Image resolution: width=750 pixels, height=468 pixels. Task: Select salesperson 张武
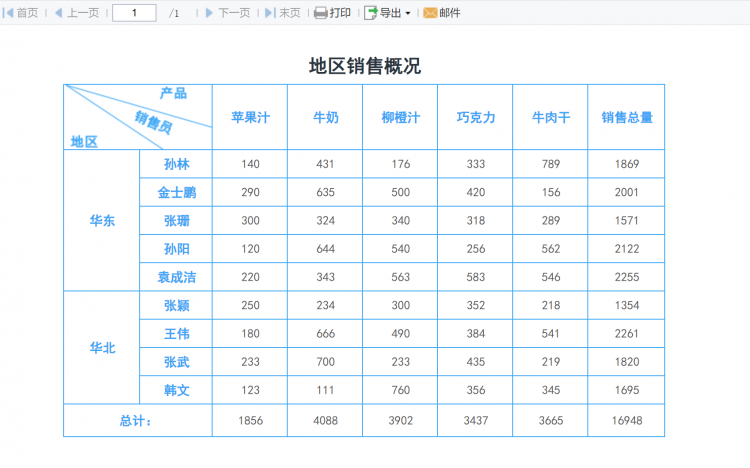pyautogui.click(x=176, y=362)
